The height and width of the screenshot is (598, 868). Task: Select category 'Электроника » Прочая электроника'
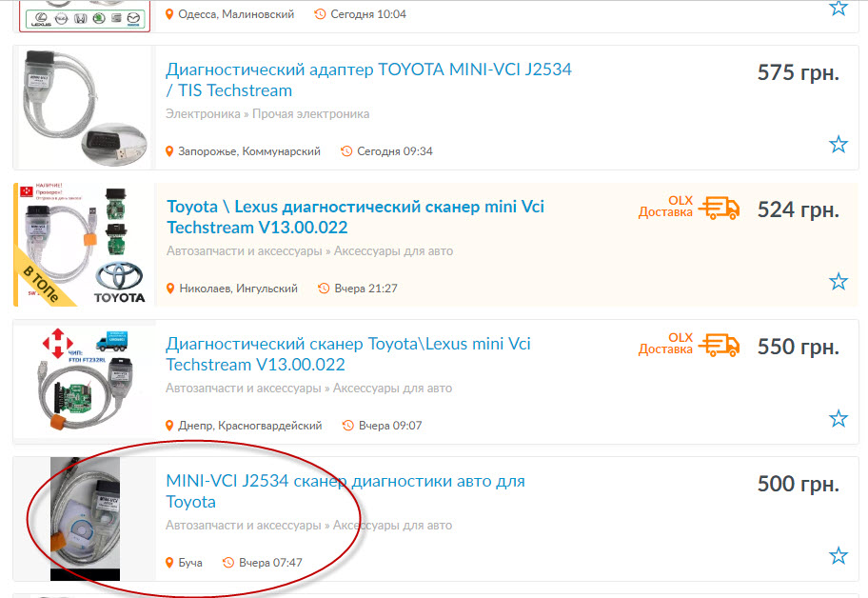click(267, 114)
